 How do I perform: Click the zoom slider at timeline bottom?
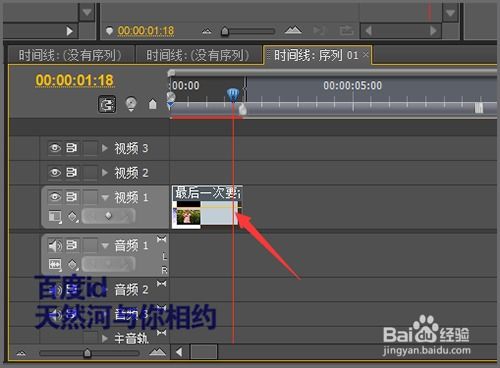[x=87, y=353]
